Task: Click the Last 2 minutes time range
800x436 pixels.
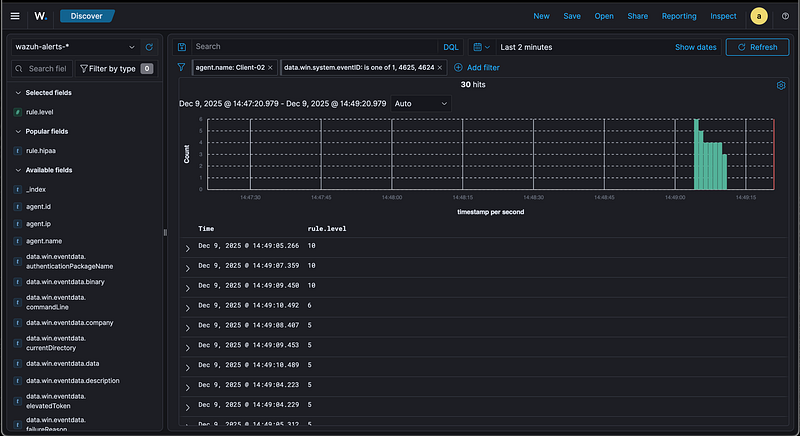Action: (526, 47)
